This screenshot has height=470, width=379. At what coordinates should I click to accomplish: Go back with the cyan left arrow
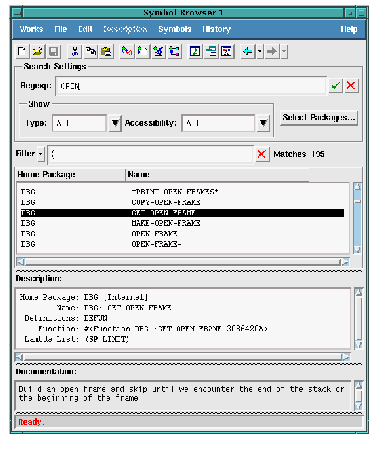tap(248, 52)
